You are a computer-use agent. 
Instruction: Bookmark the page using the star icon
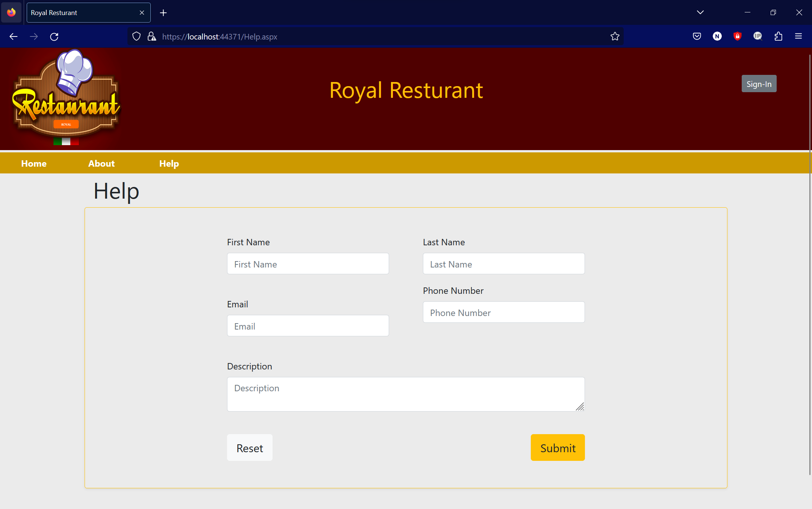pos(615,36)
